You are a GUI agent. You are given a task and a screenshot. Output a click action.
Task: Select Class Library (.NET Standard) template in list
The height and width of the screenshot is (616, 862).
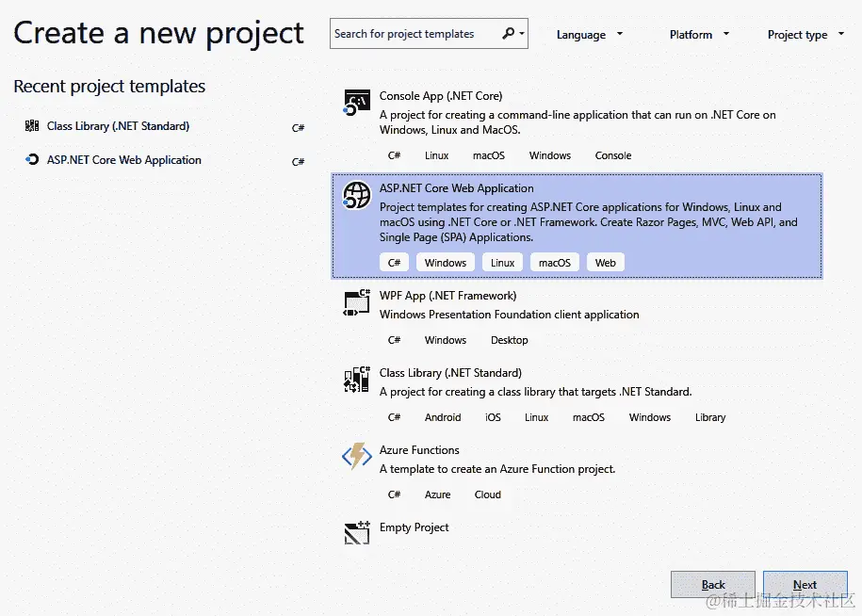(x=450, y=373)
